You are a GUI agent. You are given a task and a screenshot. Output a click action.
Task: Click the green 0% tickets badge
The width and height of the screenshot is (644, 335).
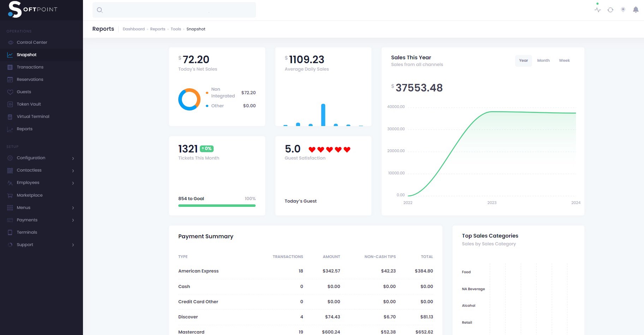pyautogui.click(x=207, y=149)
